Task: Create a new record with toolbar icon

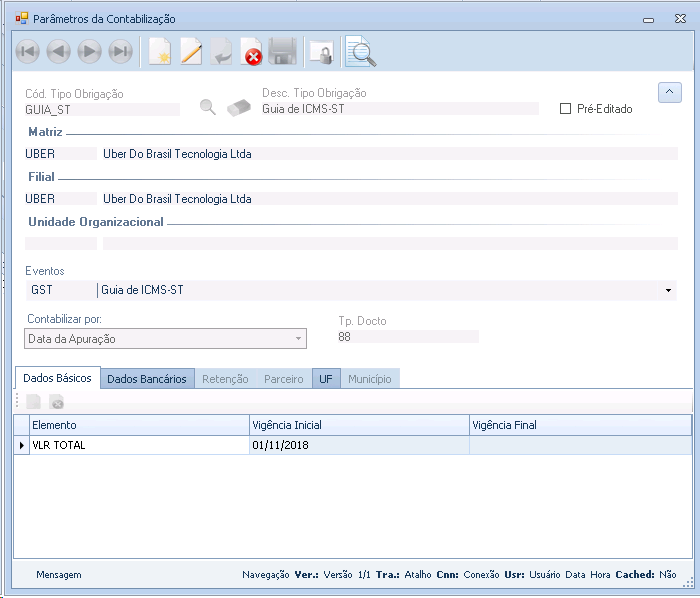Action: [x=160, y=52]
